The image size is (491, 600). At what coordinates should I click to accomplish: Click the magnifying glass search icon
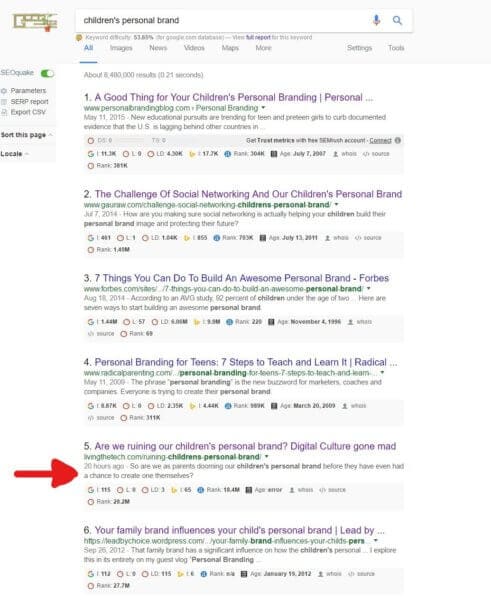[x=397, y=20]
